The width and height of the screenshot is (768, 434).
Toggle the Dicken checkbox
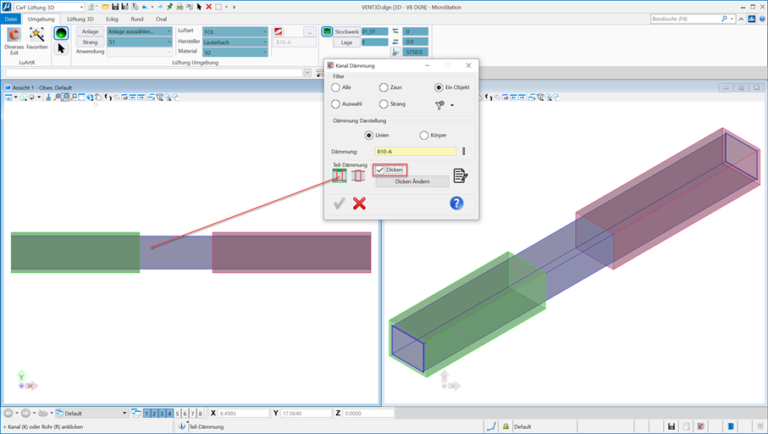380,169
